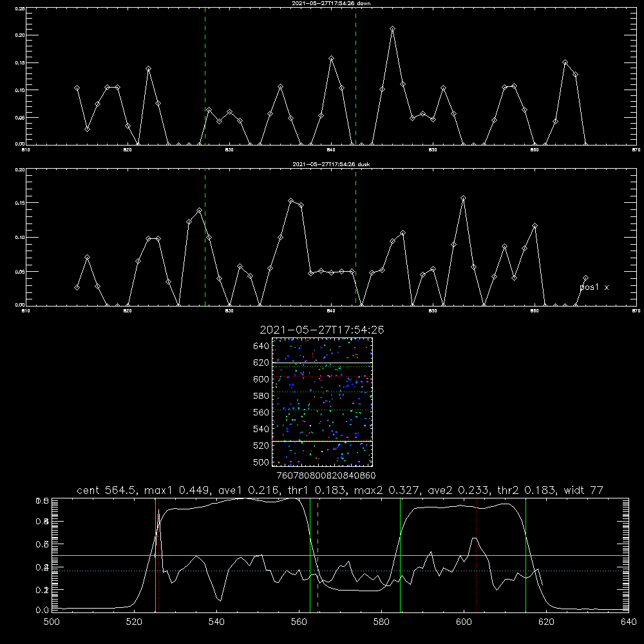Select right green dashed line in dawn plot
This screenshot has width=644, height=644.
coord(355,76)
